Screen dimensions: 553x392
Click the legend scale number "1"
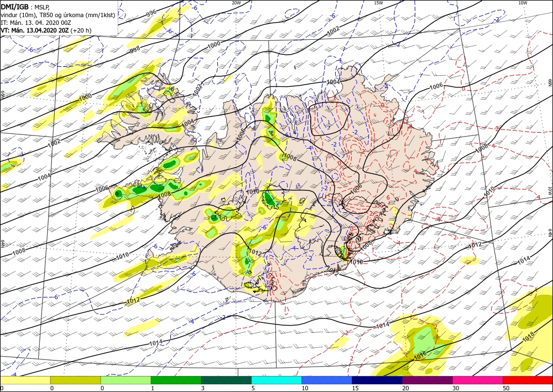pyautogui.click(x=153, y=388)
